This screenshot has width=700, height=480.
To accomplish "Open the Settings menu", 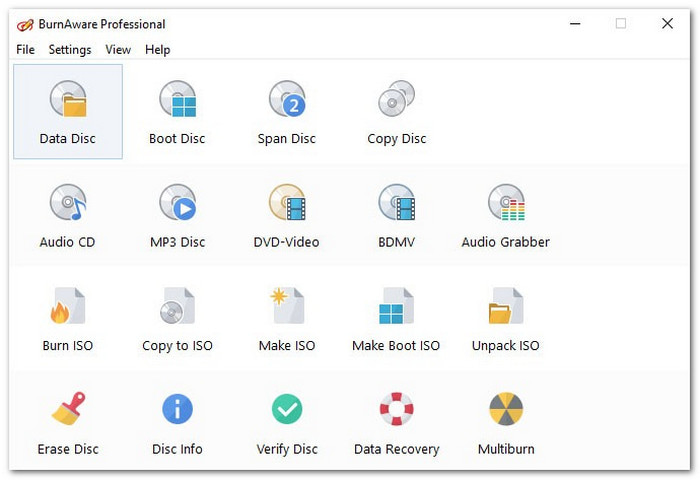I will pos(70,50).
